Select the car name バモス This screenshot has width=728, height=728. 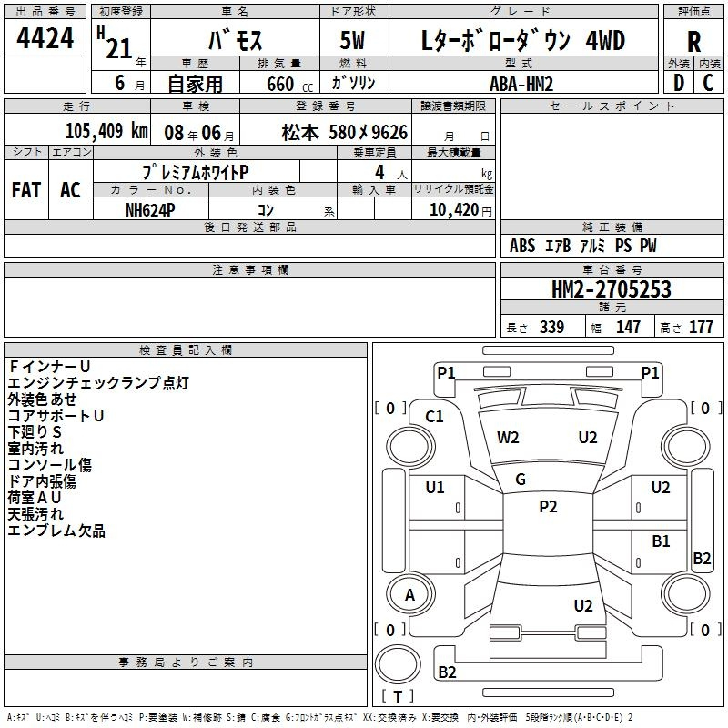(235, 39)
